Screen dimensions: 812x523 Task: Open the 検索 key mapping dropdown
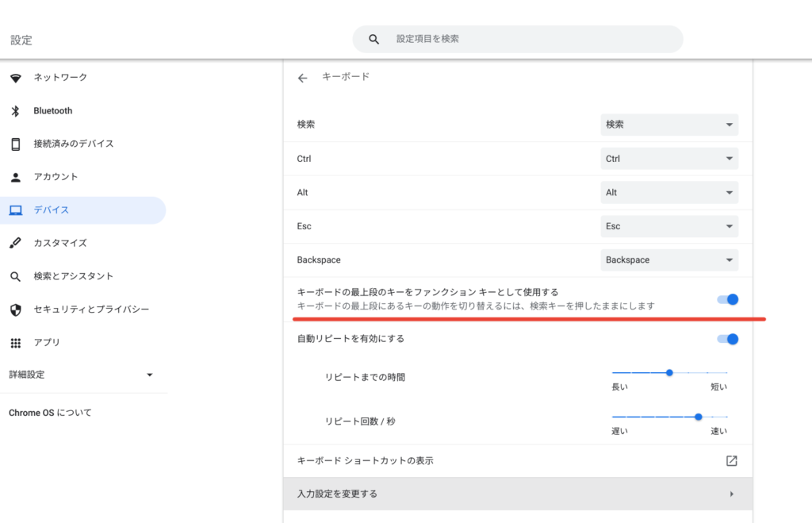click(x=669, y=125)
